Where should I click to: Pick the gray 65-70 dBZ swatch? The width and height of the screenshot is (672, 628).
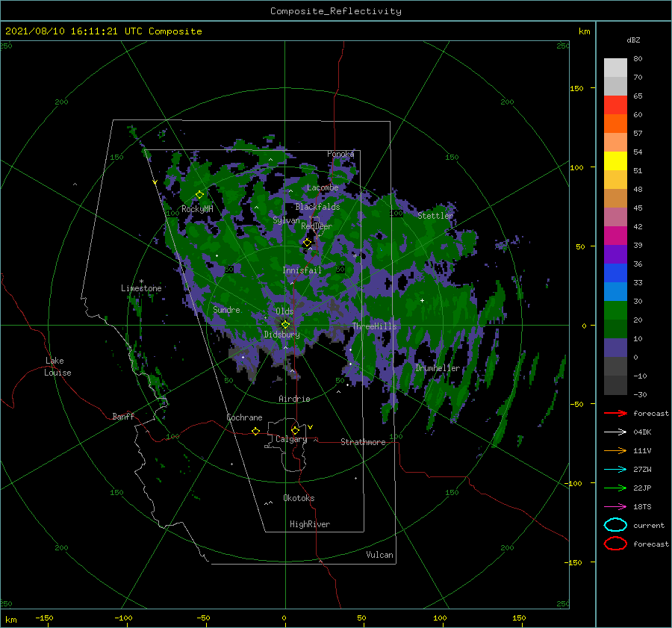[x=615, y=86]
